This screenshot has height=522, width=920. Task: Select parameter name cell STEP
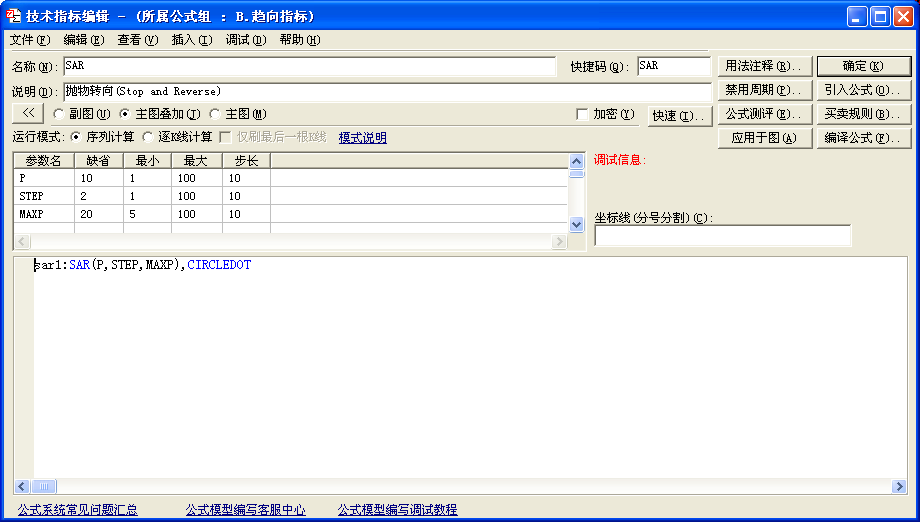pos(44,196)
